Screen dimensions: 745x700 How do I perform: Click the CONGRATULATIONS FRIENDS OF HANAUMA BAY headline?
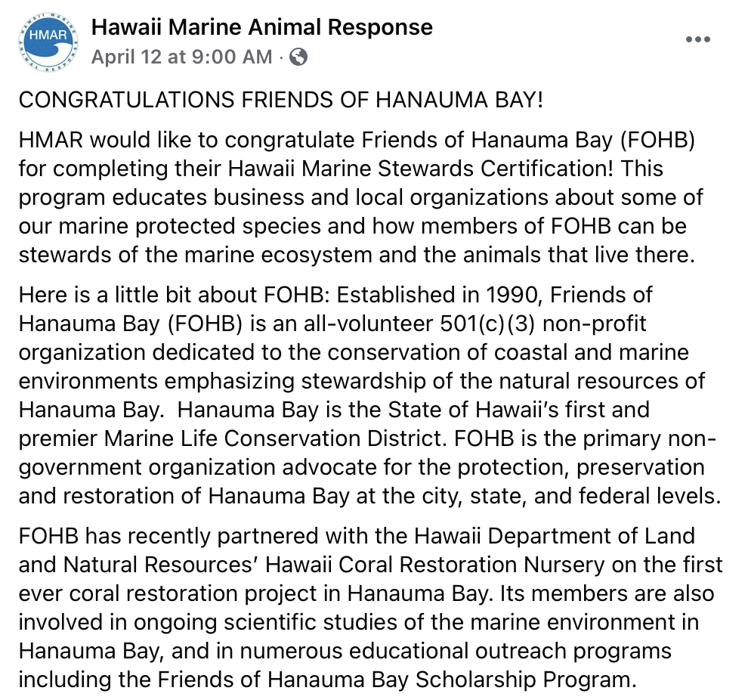280,101
